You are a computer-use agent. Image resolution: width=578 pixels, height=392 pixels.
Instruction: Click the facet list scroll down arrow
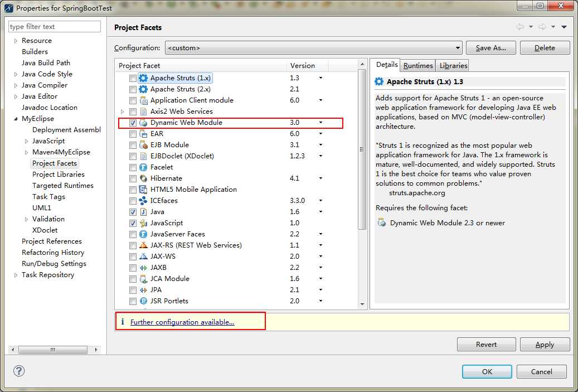tap(362, 304)
